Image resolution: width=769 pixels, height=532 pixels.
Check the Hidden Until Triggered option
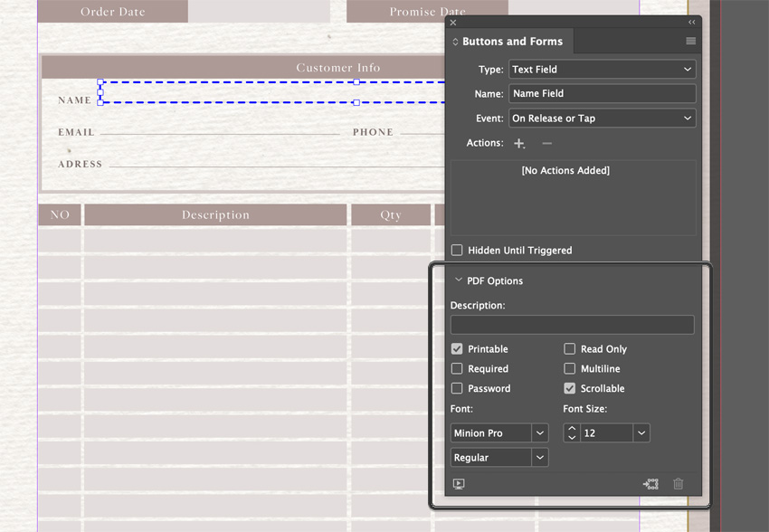pyautogui.click(x=457, y=251)
